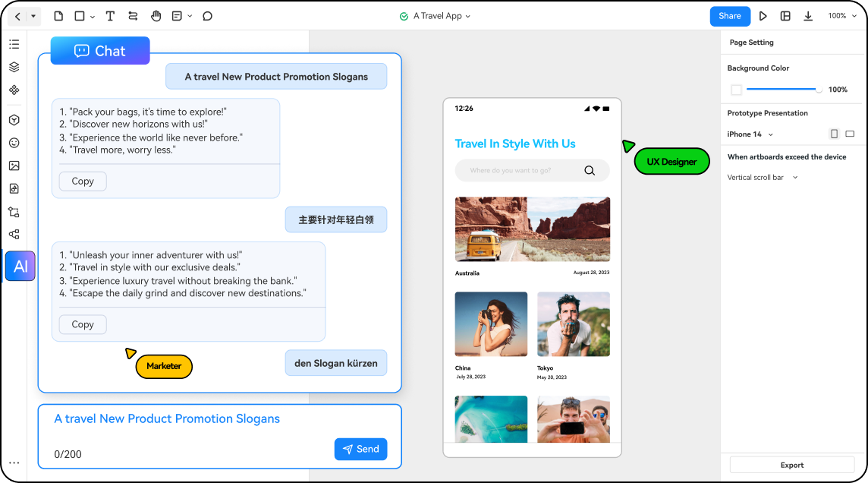The image size is (868, 483).
Task: Click the Page Setting header
Action: (x=751, y=42)
